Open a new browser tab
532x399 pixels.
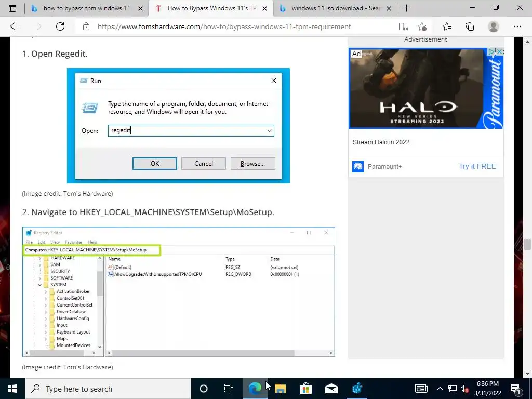406,8
